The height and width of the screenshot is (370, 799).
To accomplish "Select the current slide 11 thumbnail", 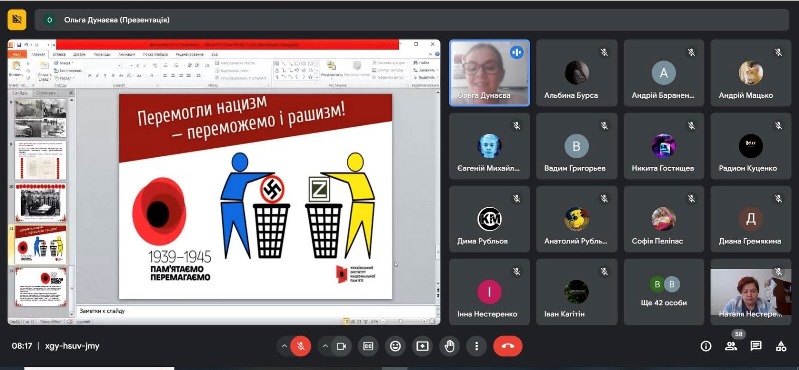I will 40,244.
